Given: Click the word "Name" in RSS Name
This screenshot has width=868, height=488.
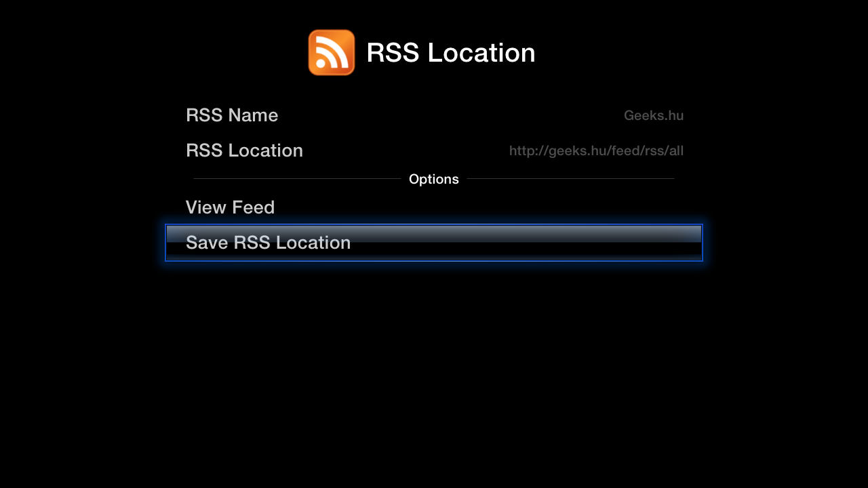Looking at the screenshot, I should [x=255, y=115].
